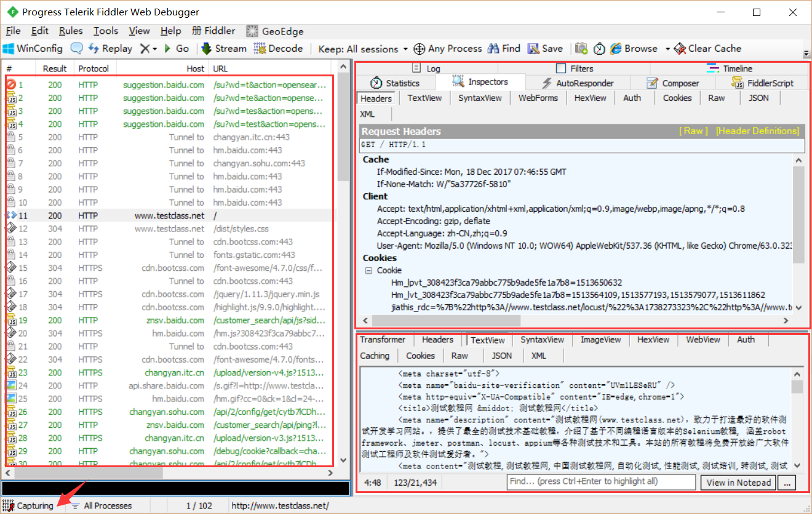The width and height of the screenshot is (812, 514).
Task: Click the Comment speech bubble icon
Action: [x=77, y=49]
